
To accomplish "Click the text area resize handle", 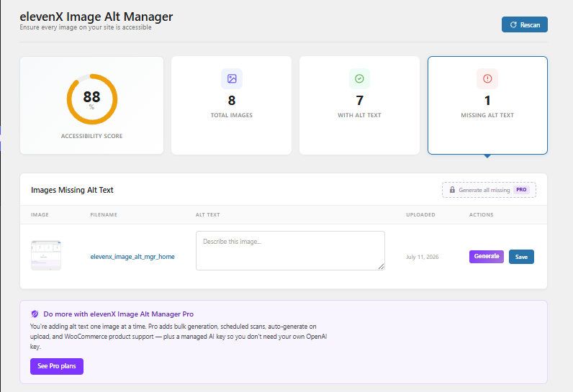I will [x=381, y=266].
